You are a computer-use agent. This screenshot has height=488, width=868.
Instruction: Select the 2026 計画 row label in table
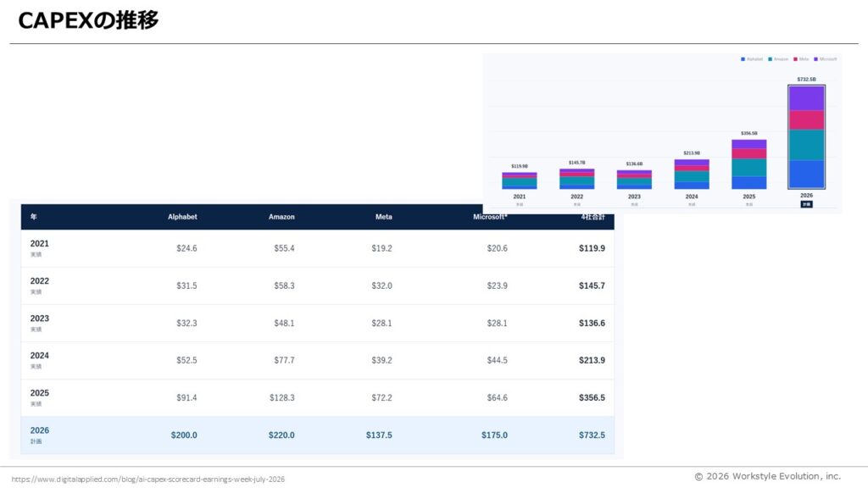[39, 435]
